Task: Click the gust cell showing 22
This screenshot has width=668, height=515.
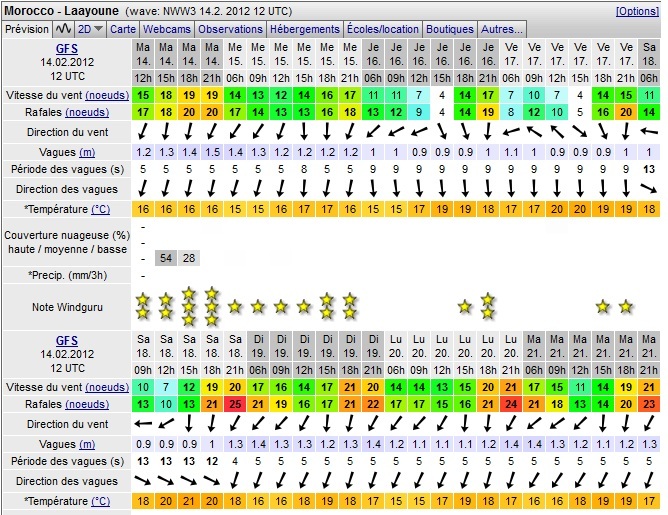Action: pyautogui.click(x=373, y=404)
